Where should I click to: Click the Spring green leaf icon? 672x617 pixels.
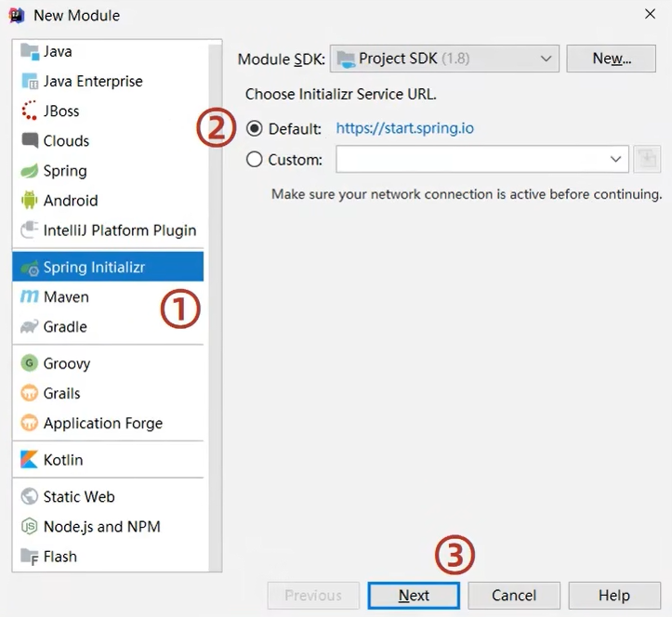(x=29, y=171)
